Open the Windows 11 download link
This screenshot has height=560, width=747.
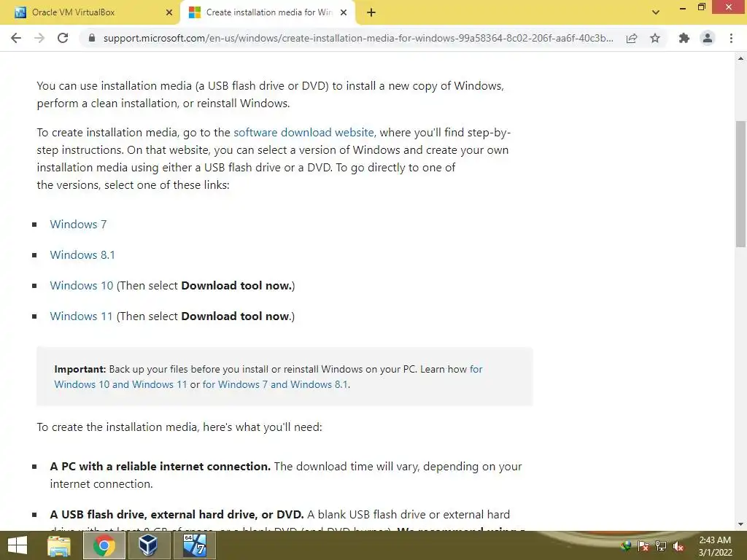point(81,316)
